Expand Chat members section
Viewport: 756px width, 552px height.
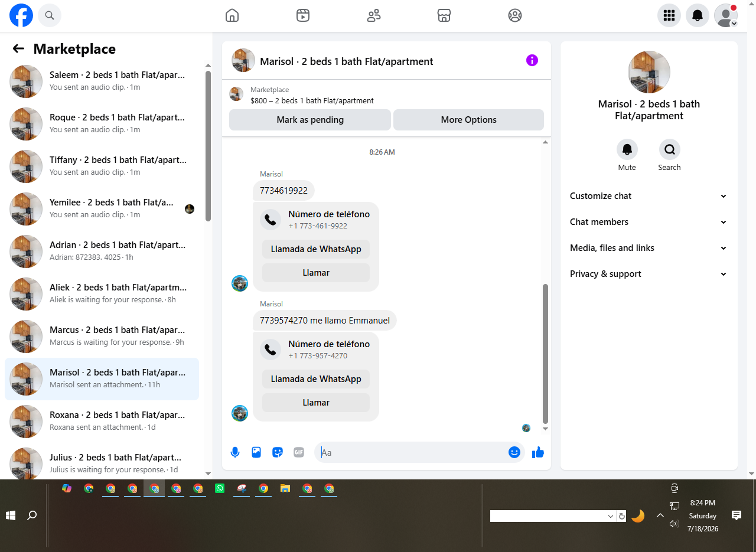click(x=649, y=222)
